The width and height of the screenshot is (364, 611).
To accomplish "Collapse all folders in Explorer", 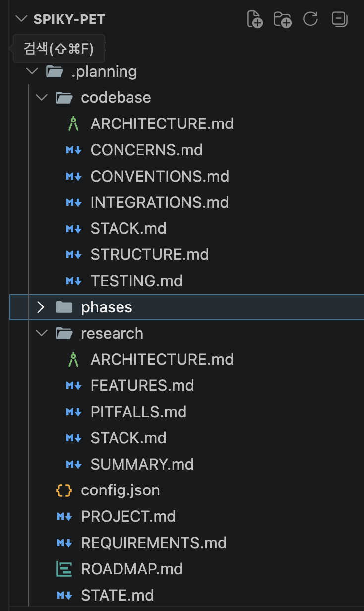I will point(340,19).
